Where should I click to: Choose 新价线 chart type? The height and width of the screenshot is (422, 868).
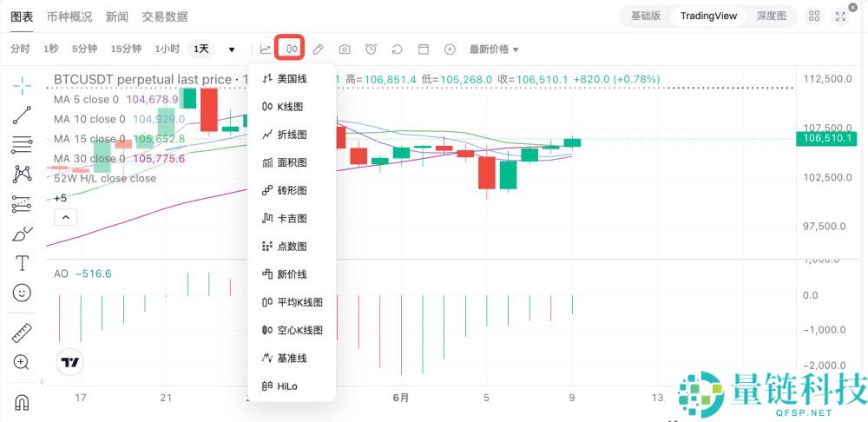coord(291,274)
